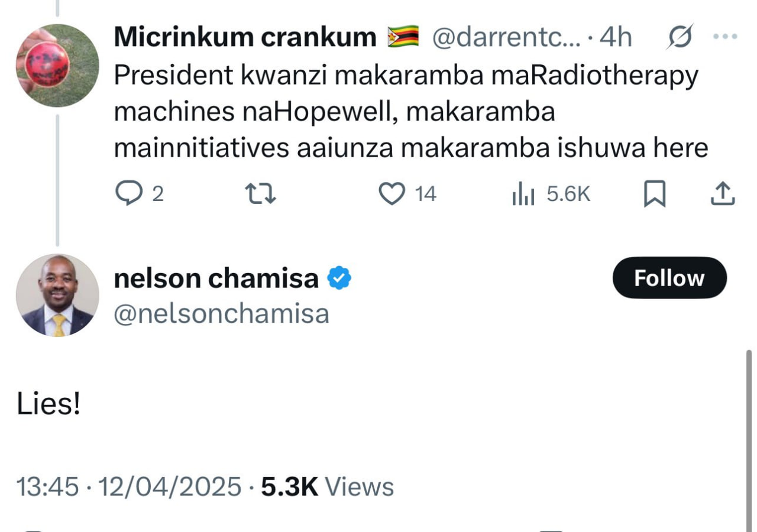The image size is (757, 532).
Task: Open Grok explanation for the tweet
Action: [x=681, y=37]
